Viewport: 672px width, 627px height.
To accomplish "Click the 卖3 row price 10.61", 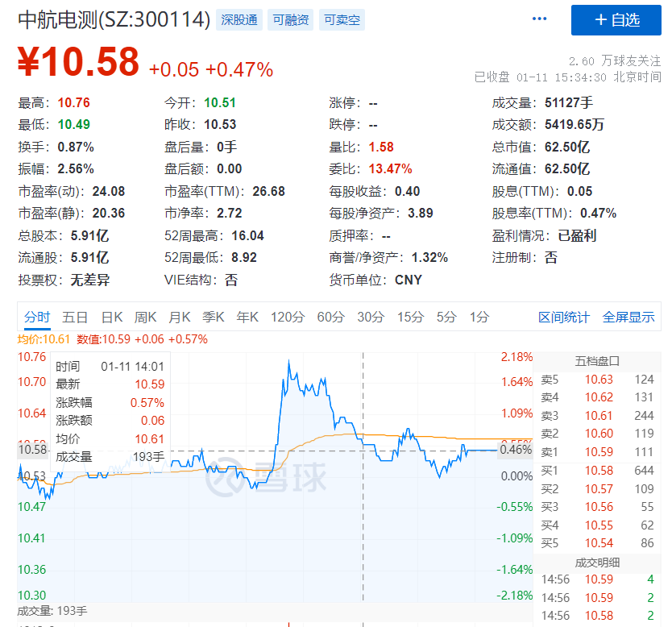I will pos(599,416).
